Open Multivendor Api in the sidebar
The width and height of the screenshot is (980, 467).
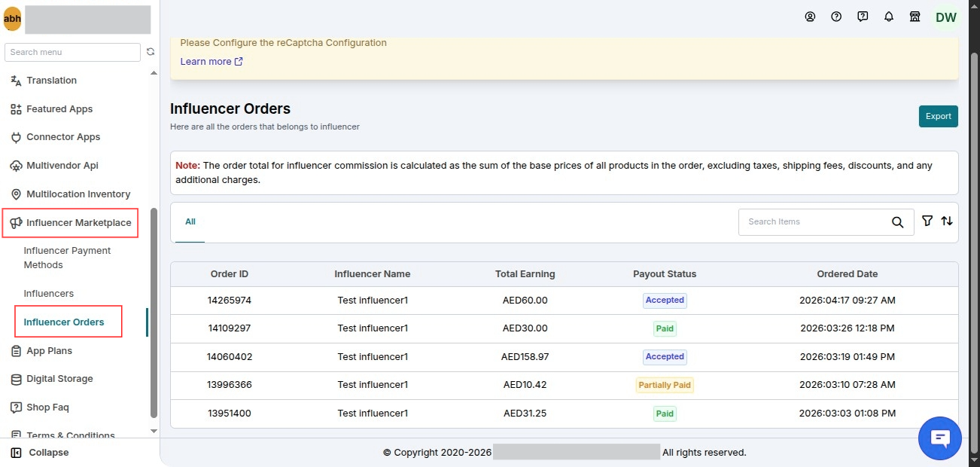(x=62, y=166)
